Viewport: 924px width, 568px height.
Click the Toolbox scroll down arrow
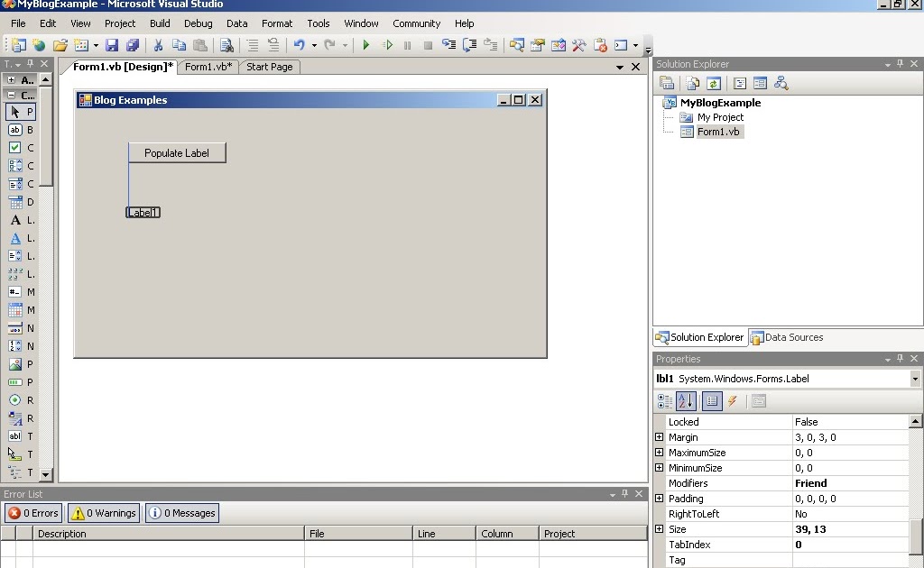(45, 474)
